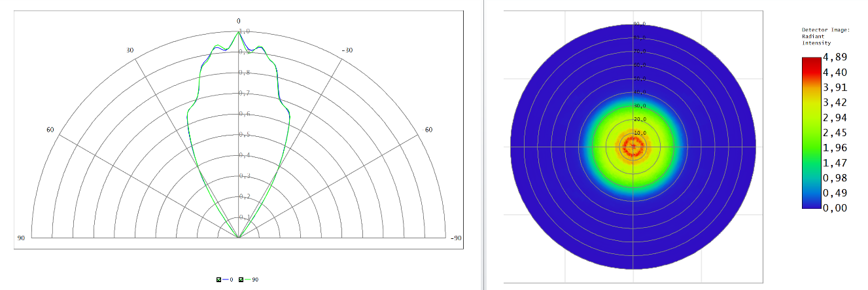Click the 0,5 radial label on polar plot

pos(244,135)
